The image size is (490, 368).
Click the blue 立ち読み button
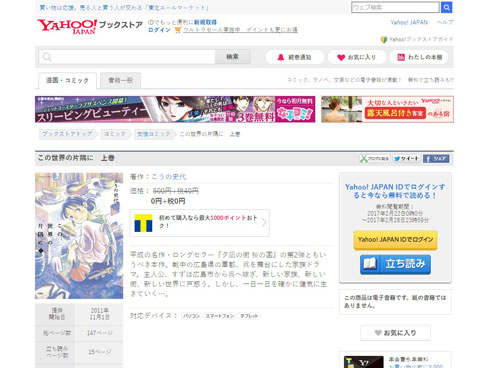(395, 264)
